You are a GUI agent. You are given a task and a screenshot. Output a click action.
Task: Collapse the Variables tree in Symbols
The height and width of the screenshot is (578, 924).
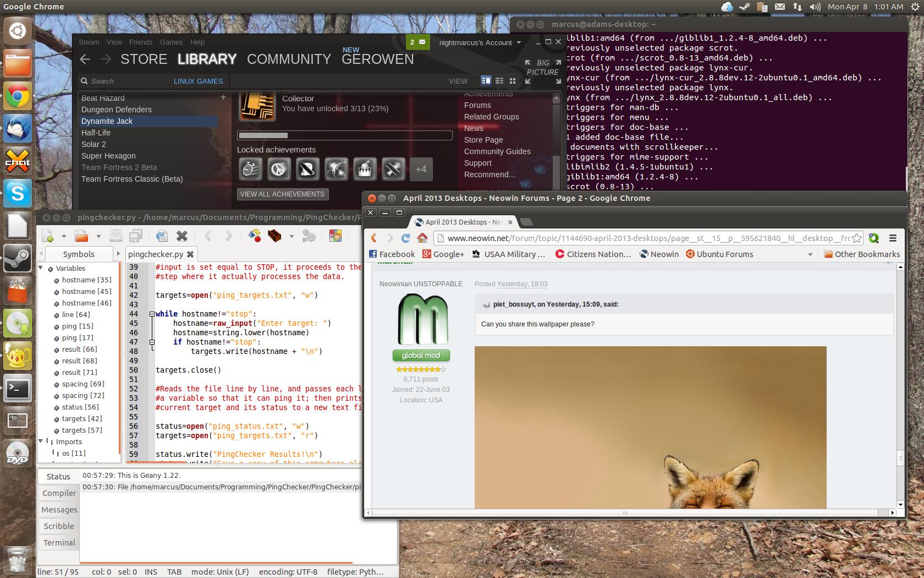(41, 268)
